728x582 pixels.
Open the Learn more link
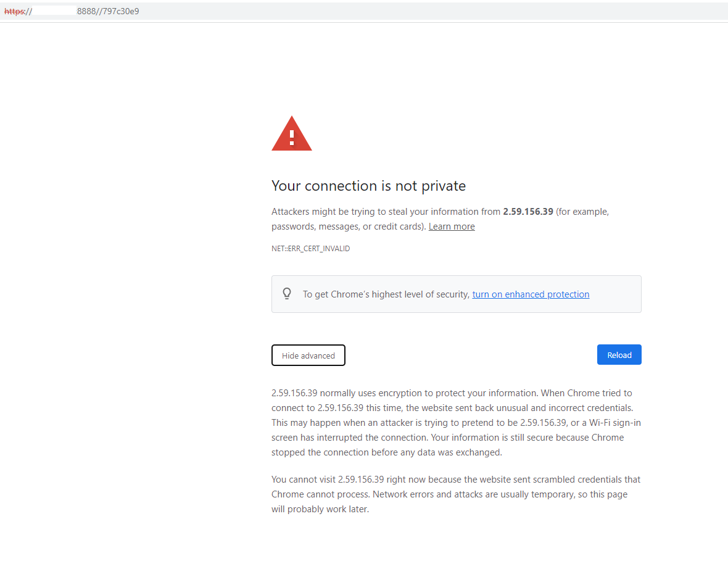tap(452, 227)
